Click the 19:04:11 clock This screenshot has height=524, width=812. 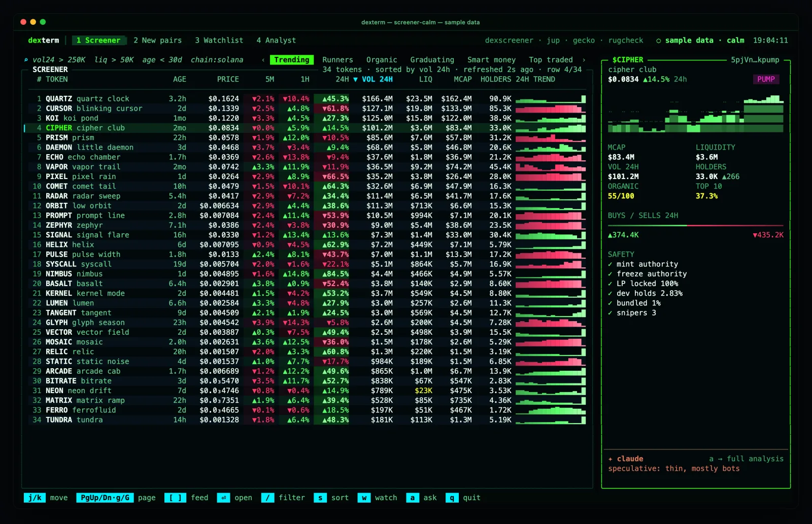click(x=770, y=41)
